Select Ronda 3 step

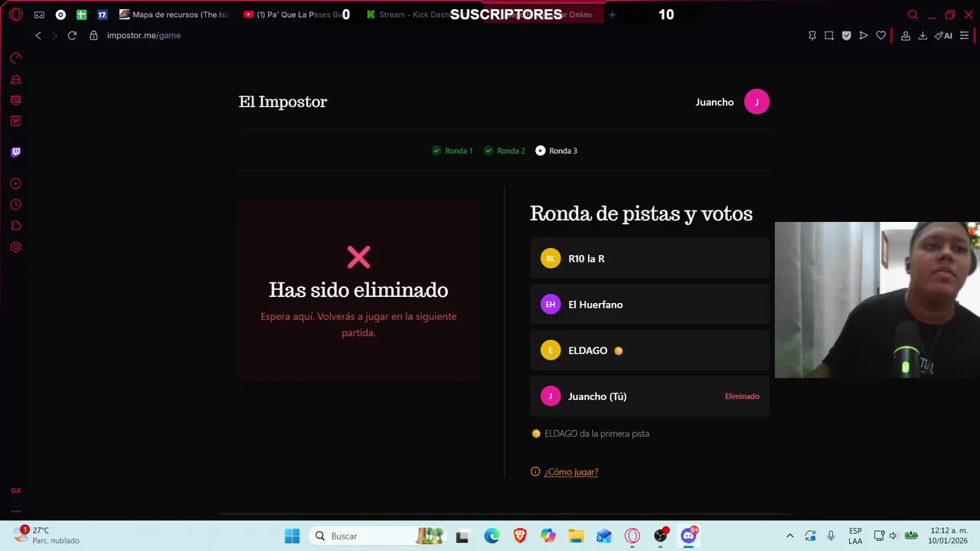(557, 151)
